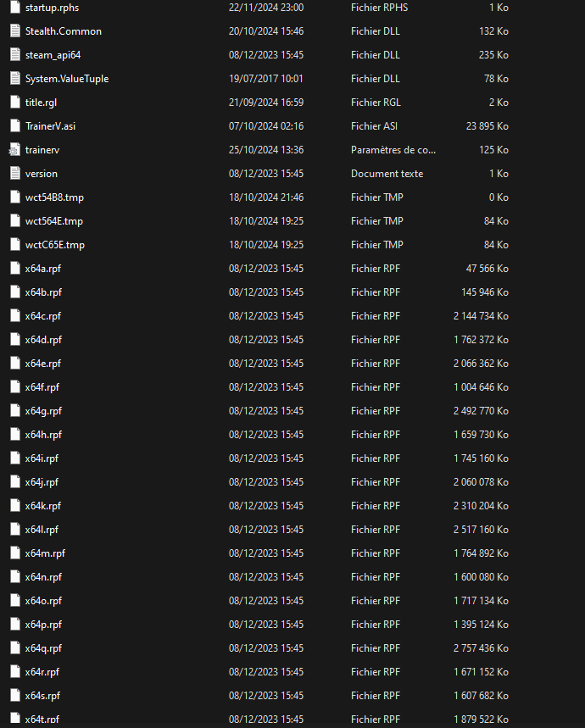The image size is (585, 728).
Task: Click the wct564E.tmp file name
Action: click(53, 221)
